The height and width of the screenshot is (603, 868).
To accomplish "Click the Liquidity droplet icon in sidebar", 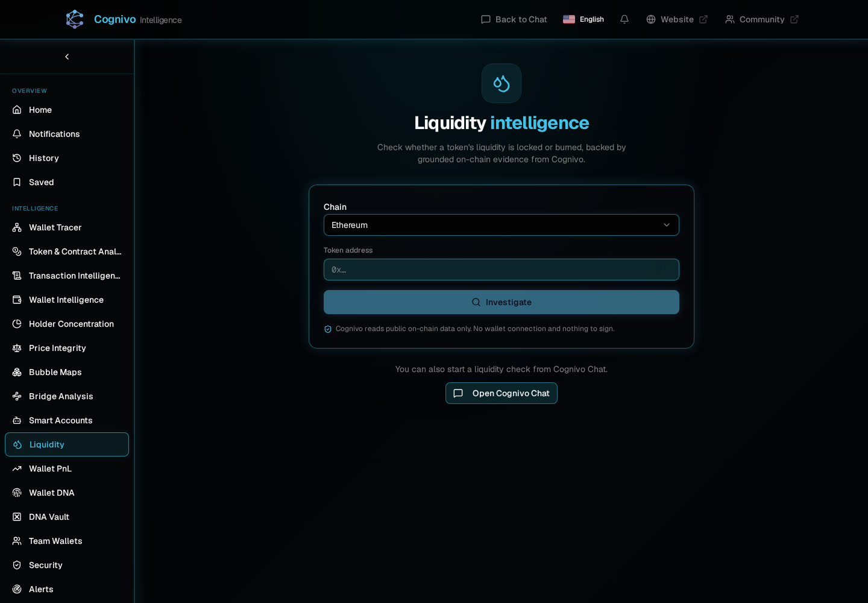I will 17,444.
